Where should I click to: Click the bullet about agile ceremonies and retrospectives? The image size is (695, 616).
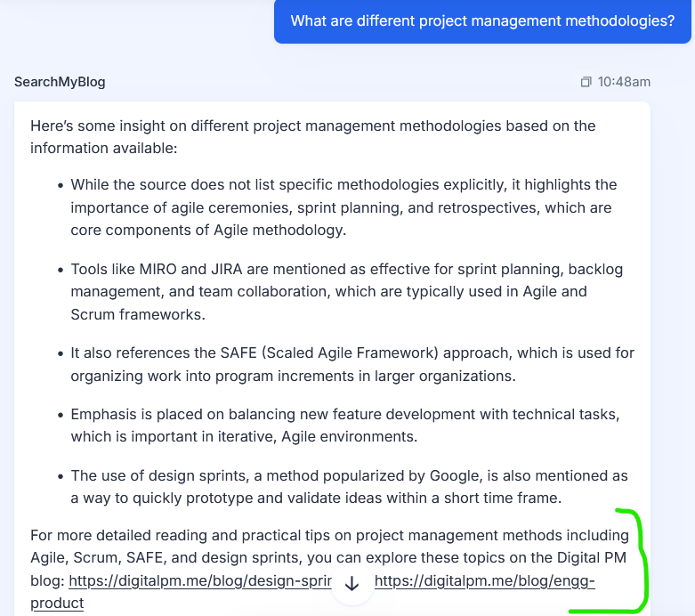tap(343, 207)
